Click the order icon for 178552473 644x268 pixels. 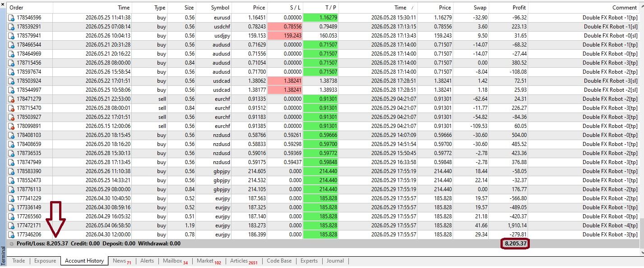pos(12,180)
